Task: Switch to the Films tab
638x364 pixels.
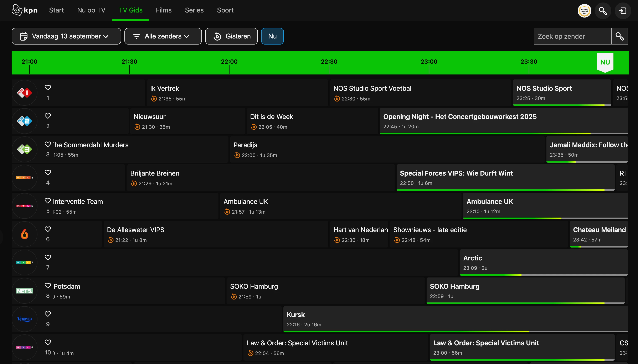Action: [164, 10]
